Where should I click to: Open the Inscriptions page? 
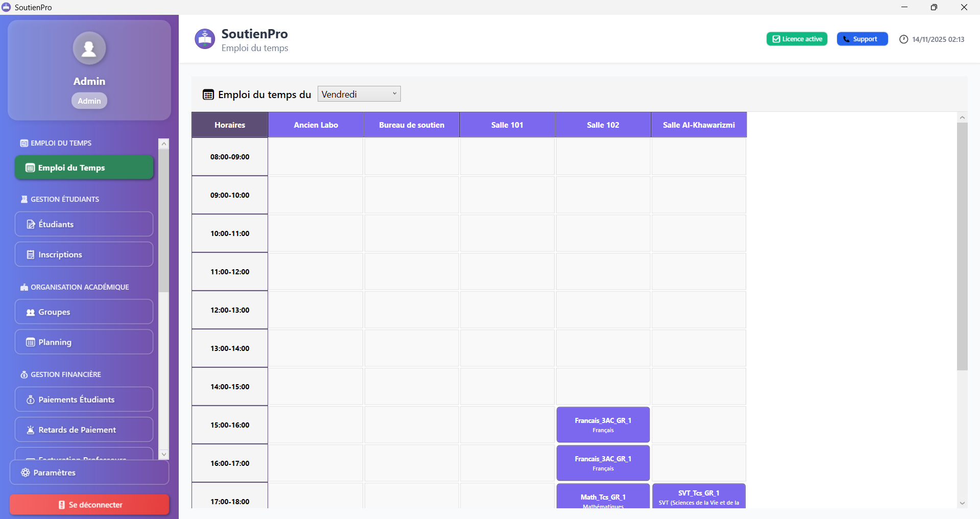[x=84, y=254]
